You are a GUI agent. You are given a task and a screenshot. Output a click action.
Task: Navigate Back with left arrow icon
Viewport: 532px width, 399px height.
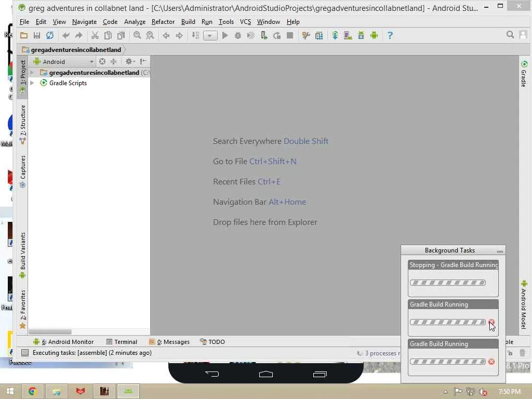(x=166, y=35)
